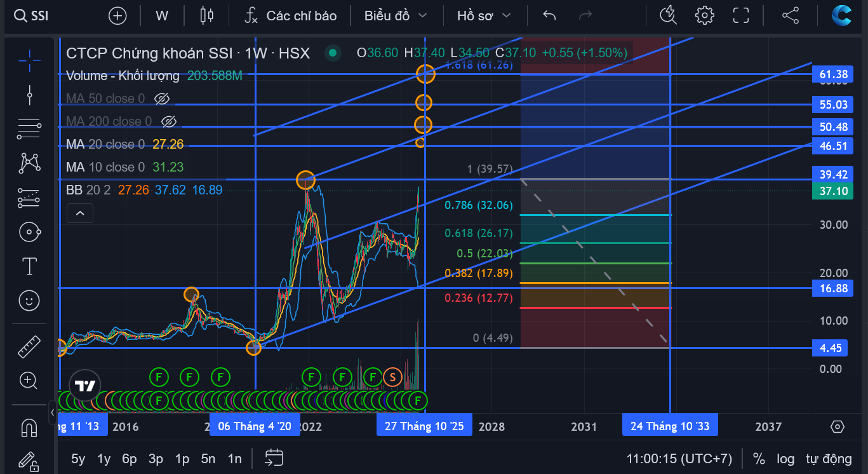Click the 61.38 price label

(834, 75)
